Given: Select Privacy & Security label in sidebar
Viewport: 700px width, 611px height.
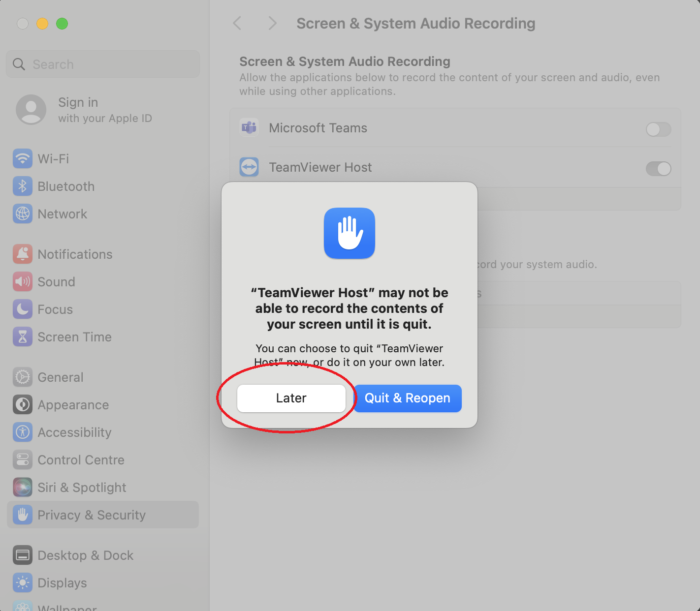Looking at the screenshot, I should pyautogui.click(x=92, y=515).
